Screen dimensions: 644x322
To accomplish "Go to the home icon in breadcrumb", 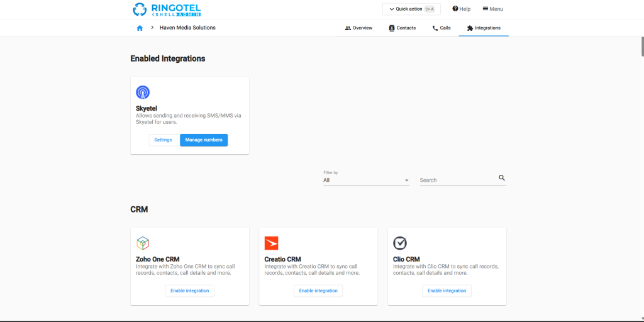I will coord(140,28).
